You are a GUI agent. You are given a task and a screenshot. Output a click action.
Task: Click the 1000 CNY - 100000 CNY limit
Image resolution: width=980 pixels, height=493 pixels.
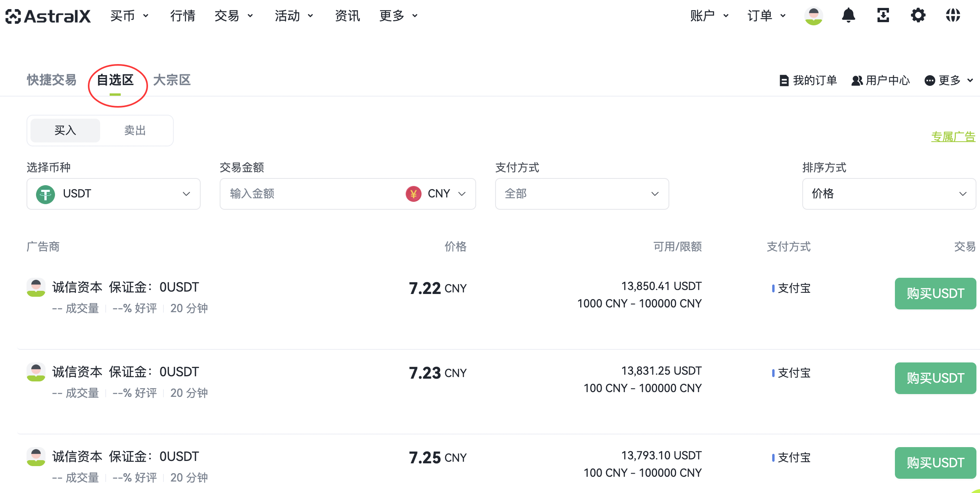640,303
